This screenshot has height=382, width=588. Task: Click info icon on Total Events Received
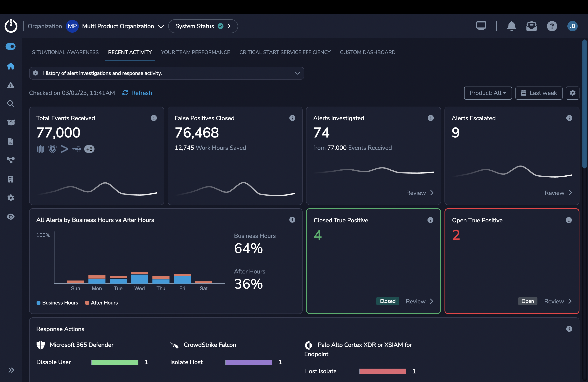154,118
